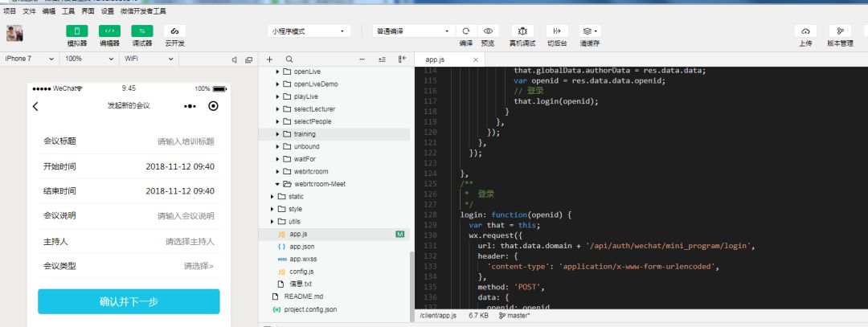Open the file tree more options ellipsis

coord(362,59)
